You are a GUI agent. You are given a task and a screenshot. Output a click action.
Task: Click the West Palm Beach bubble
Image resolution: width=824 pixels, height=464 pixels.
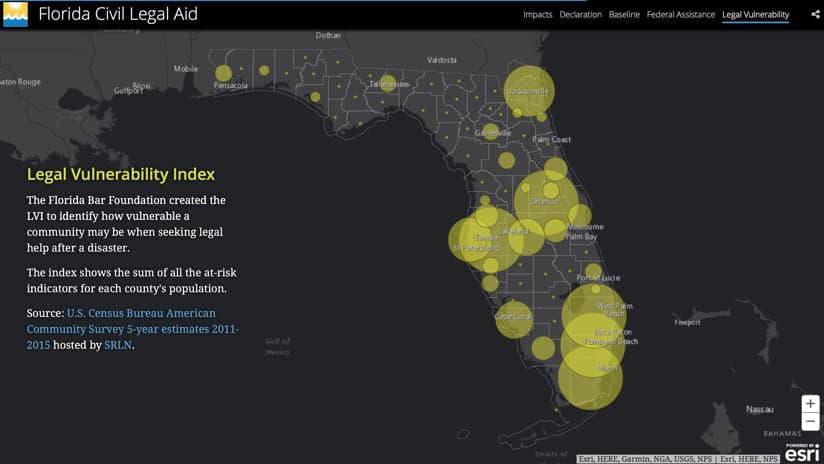594,315
